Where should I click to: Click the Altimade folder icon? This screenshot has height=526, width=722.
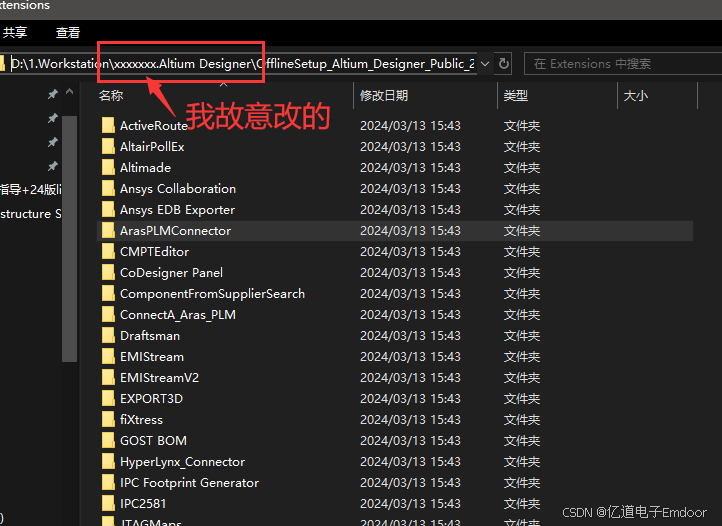click(x=108, y=168)
